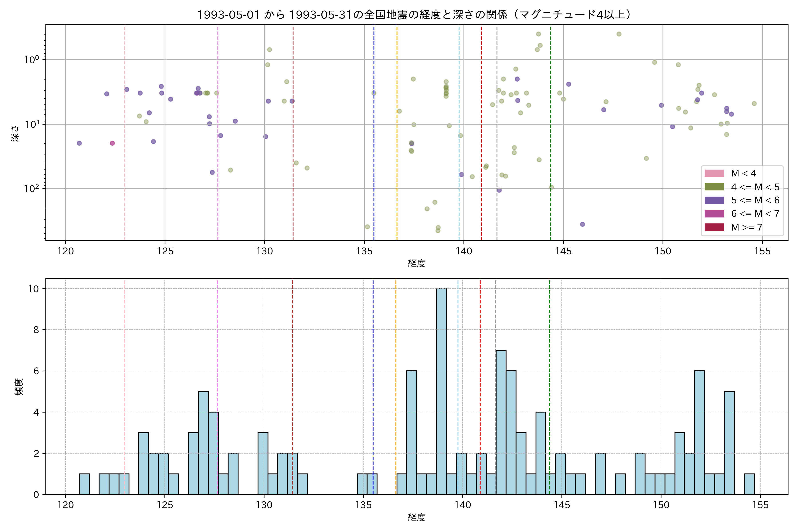The width and height of the screenshot is (798, 532).
Task: Click the histogram bar with frequency 7
Action: tap(501, 422)
